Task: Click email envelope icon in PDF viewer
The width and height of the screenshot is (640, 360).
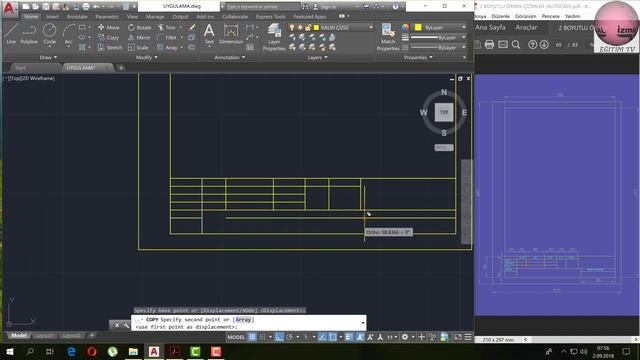Action: 503,44
